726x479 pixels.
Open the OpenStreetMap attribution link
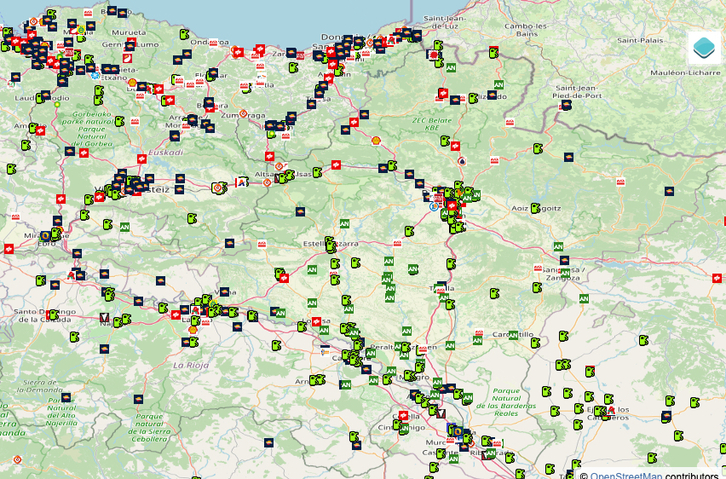626,475
